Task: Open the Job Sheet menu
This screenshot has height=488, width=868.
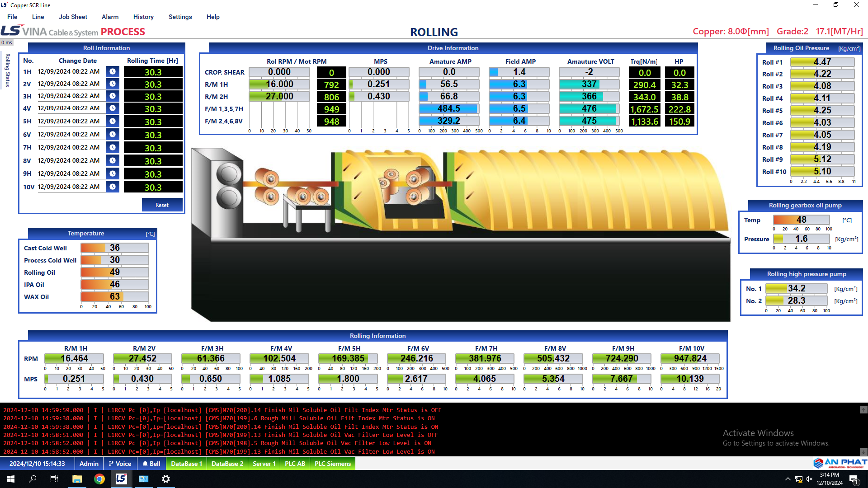Action: pos(73,17)
